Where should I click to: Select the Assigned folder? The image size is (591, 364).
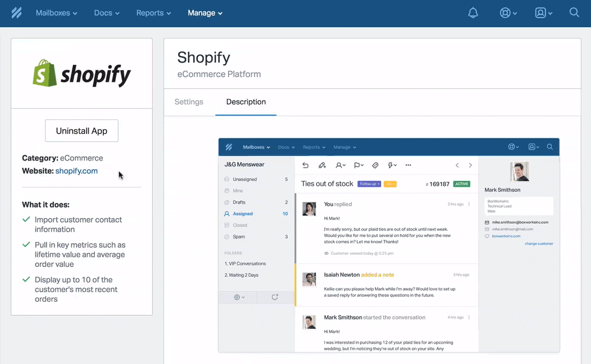click(256, 214)
